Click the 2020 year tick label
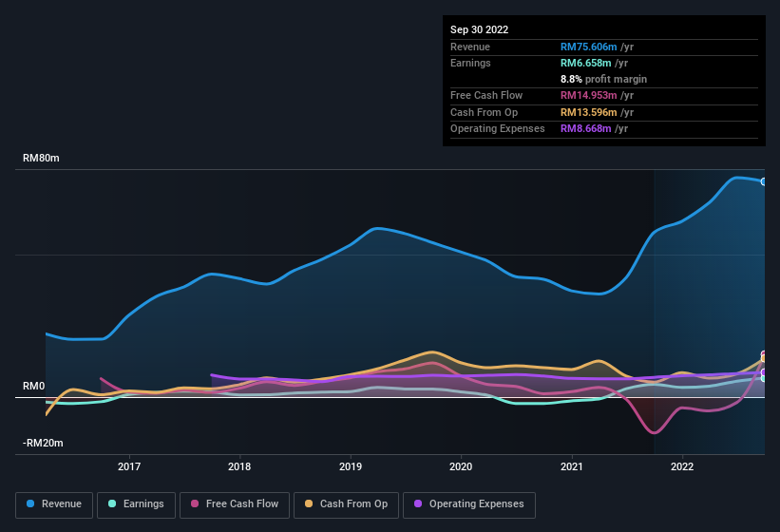The height and width of the screenshot is (532, 780). pos(461,466)
